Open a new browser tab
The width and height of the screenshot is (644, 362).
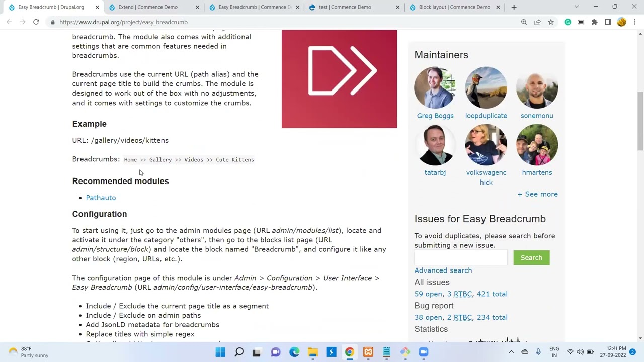[x=514, y=7]
